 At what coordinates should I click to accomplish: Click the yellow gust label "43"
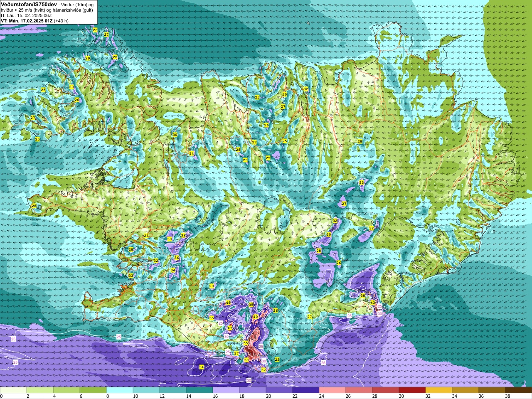coord(373,303)
